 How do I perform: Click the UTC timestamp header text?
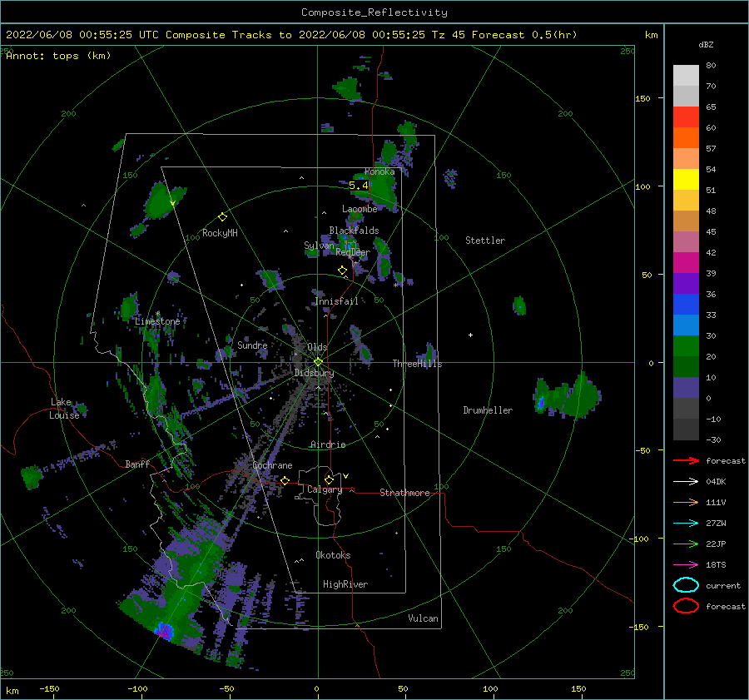291,35
